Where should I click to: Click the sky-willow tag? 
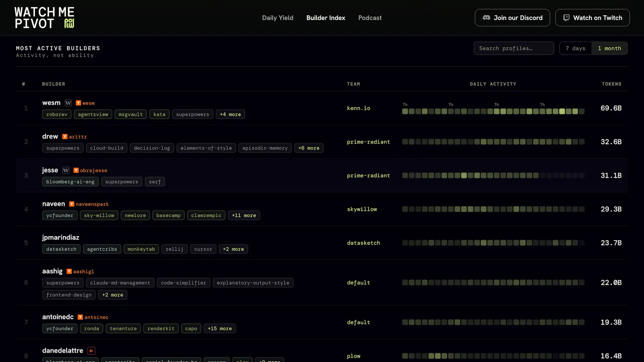tap(99, 216)
